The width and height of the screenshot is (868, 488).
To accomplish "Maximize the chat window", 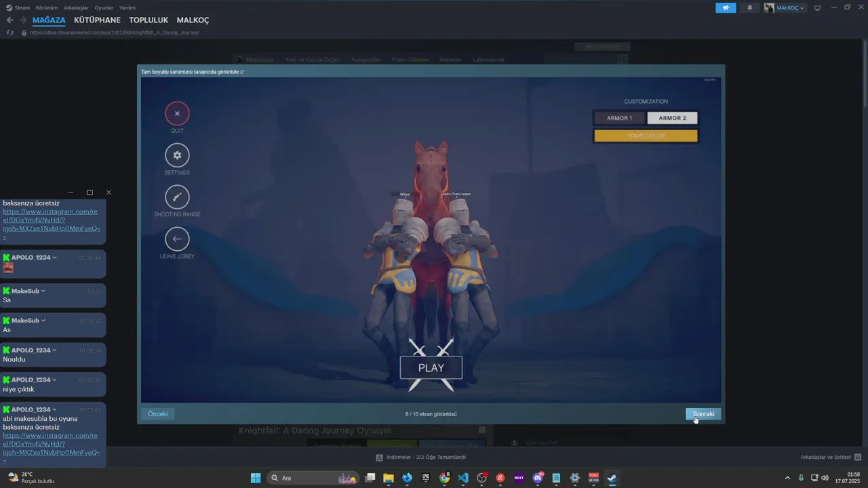I will 90,192.
